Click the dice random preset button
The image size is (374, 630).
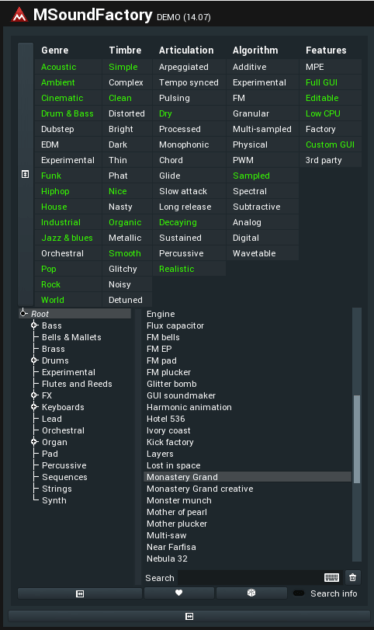point(251,593)
